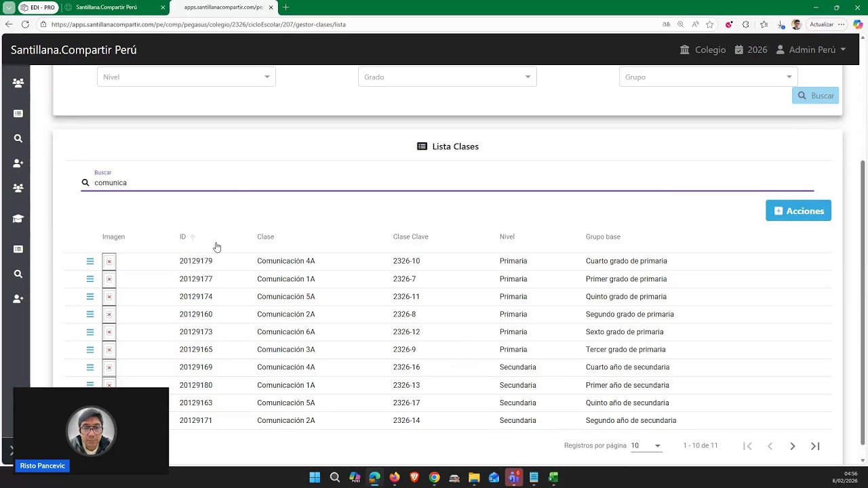868x488 pixels.
Task: Click image thumbnail in row 20129160
Action: 109,314
